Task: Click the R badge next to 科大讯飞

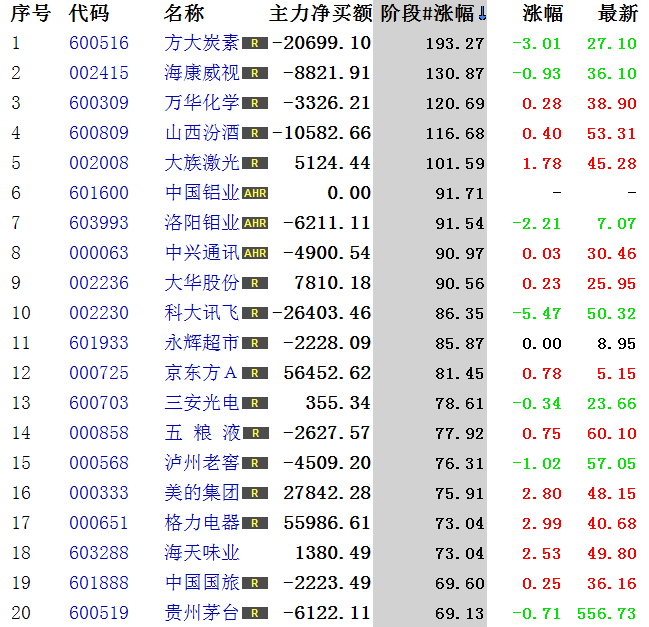Action: tap(255, 313)
